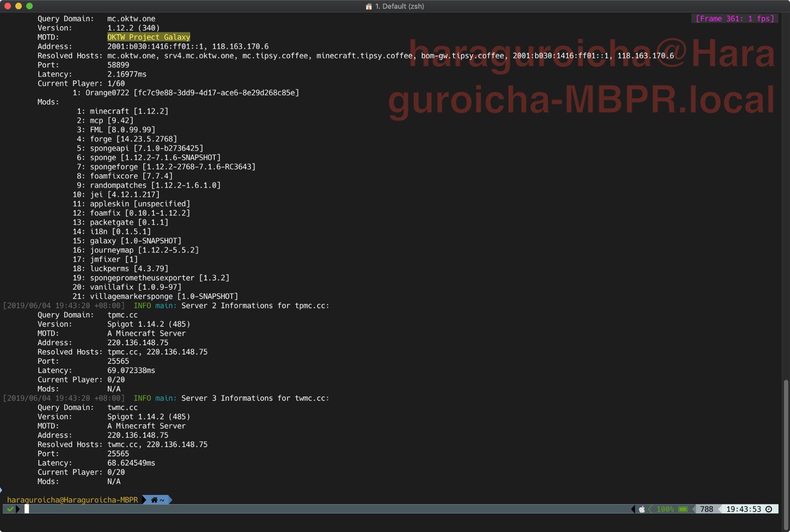This screenshot has height=532, width=790.
Task: Click the mod line "minecraft [1.12.2]"
Action: click(129, 111)
